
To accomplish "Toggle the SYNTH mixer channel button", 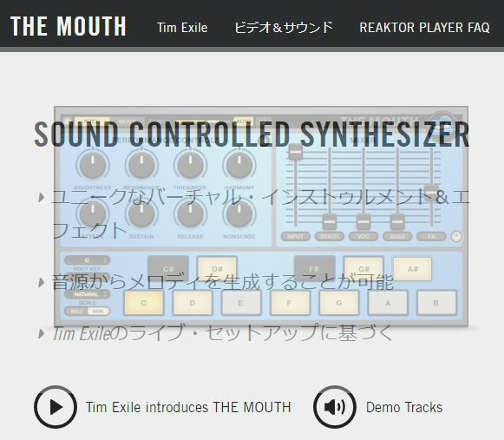I will click(330, 236).
